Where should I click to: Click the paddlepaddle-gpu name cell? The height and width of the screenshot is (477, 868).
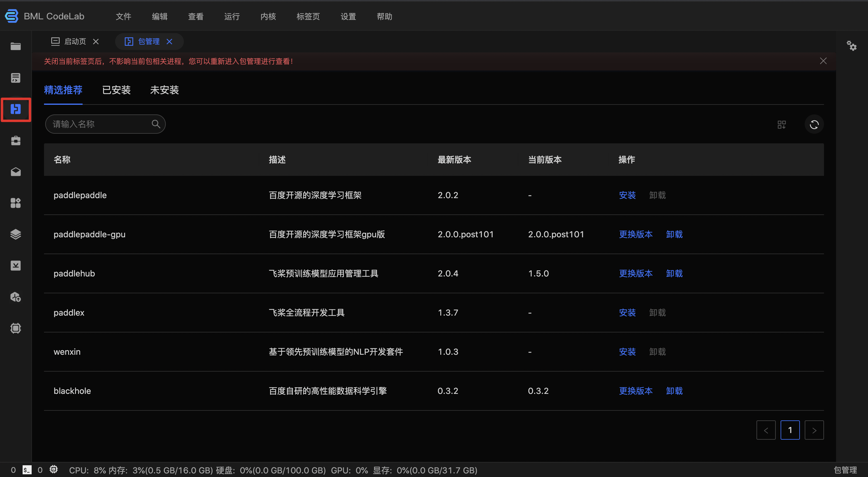(x=89, y=234)
